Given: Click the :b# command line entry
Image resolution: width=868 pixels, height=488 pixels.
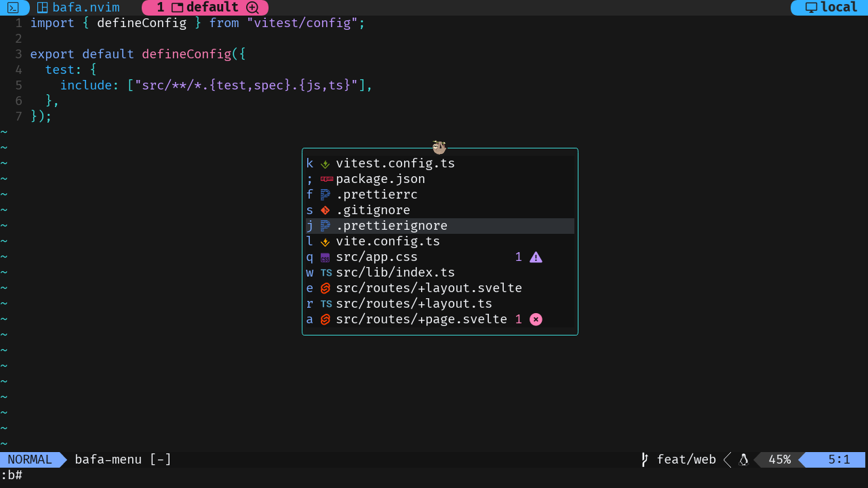Looking at the screenshot, I should pyautogui.click(x=11, y=476).
